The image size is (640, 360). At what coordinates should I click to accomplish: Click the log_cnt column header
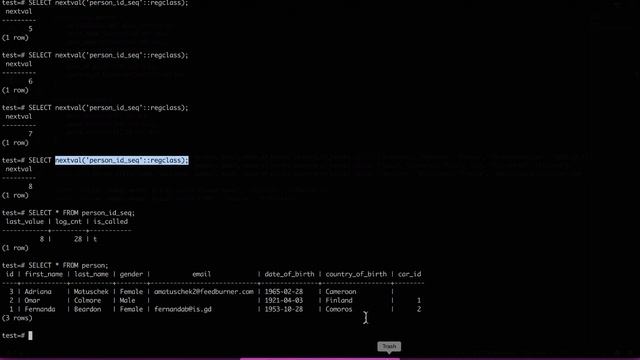[x=68, y=221]
